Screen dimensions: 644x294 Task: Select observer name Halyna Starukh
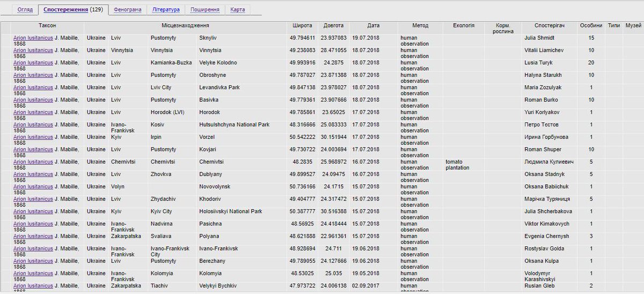[543, 75]
